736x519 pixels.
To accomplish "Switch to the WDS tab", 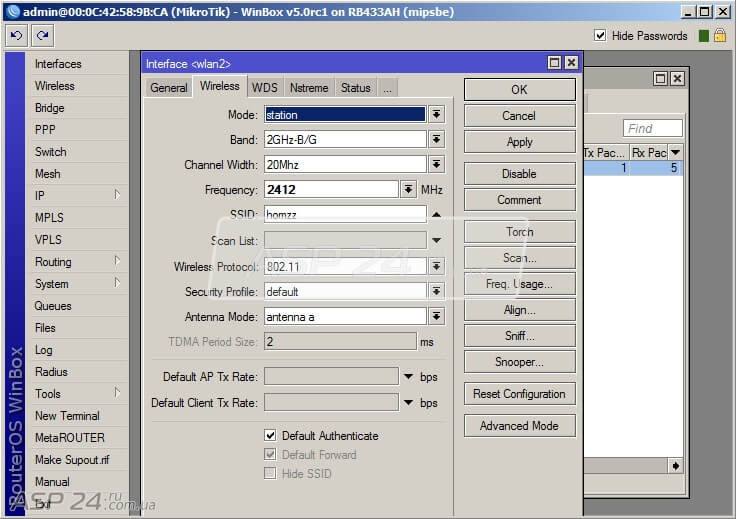I will [x=264, y=88].
